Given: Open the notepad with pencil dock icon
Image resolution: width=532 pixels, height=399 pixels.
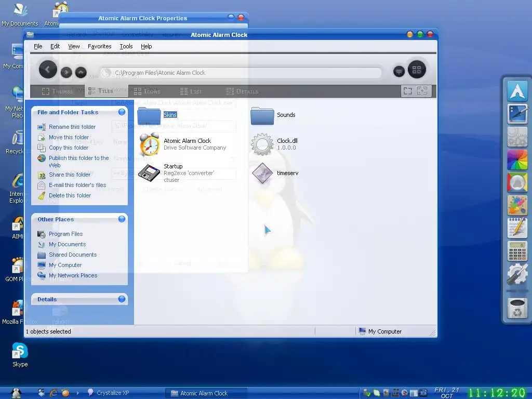Looking at the screenshot, I should point(517,228).
